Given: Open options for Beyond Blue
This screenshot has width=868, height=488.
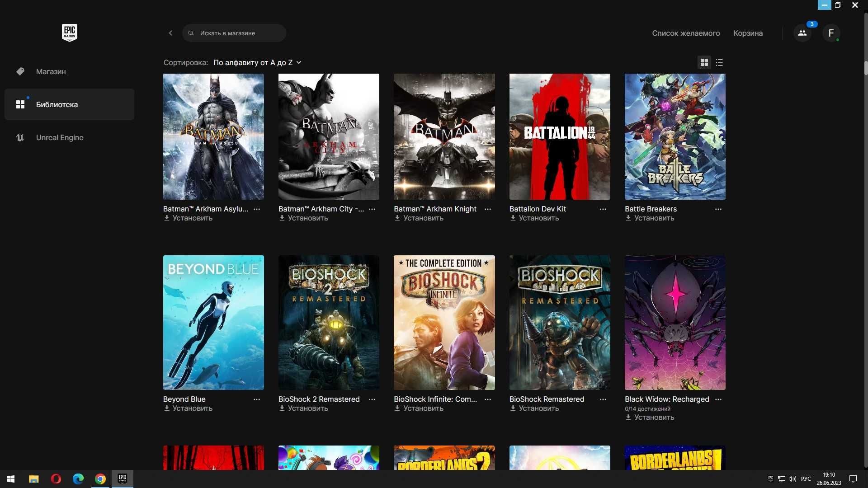Looking at the screenshot, I should click(257, 399).
